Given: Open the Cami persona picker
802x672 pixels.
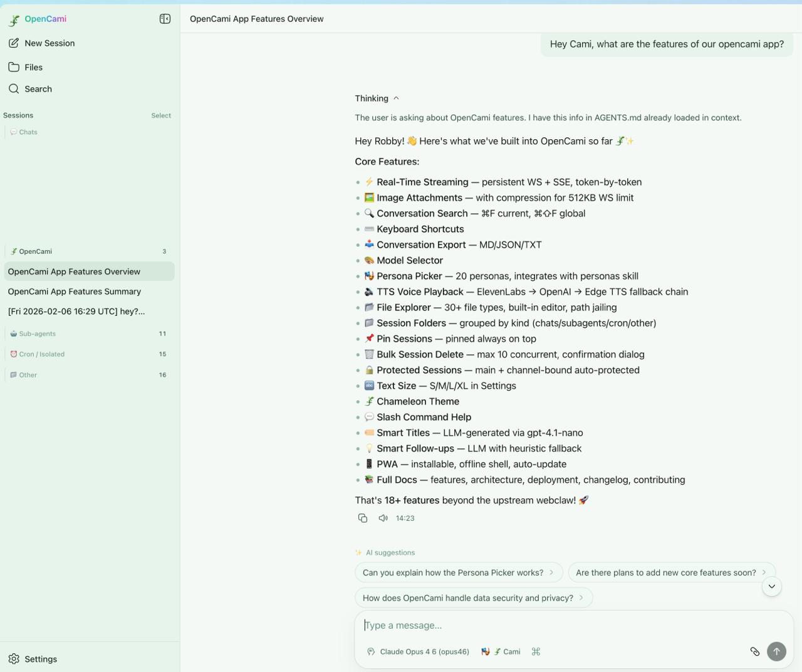Looking at the screenshot, I should click(x=501, y=651).
